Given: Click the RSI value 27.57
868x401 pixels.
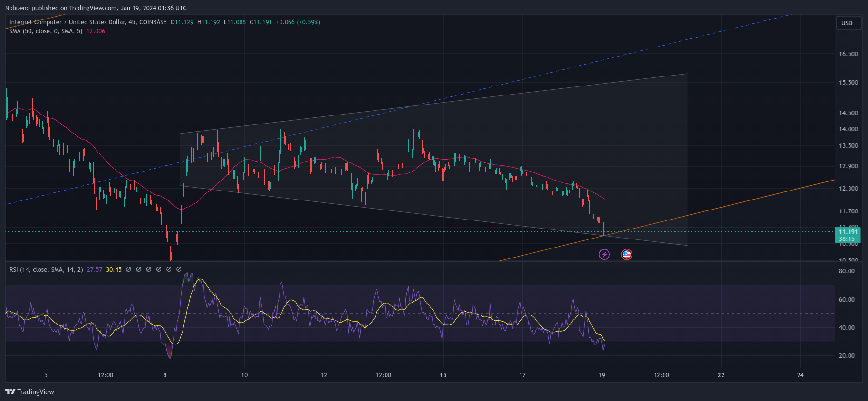Looking at the screenshot, I should [94, 269].
